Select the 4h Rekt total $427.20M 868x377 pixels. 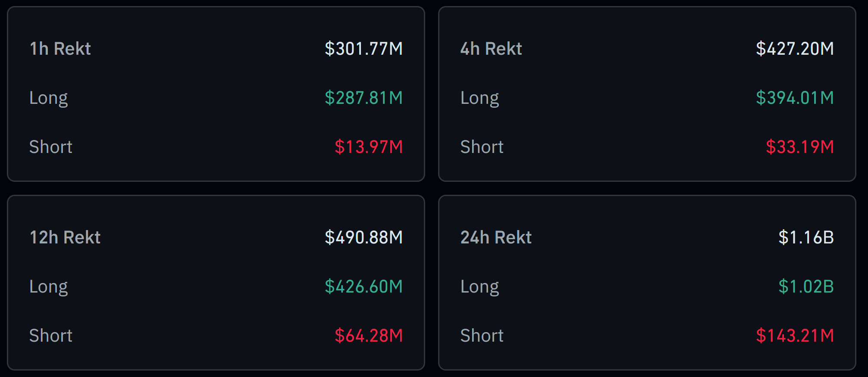click(x=795, y=49)
